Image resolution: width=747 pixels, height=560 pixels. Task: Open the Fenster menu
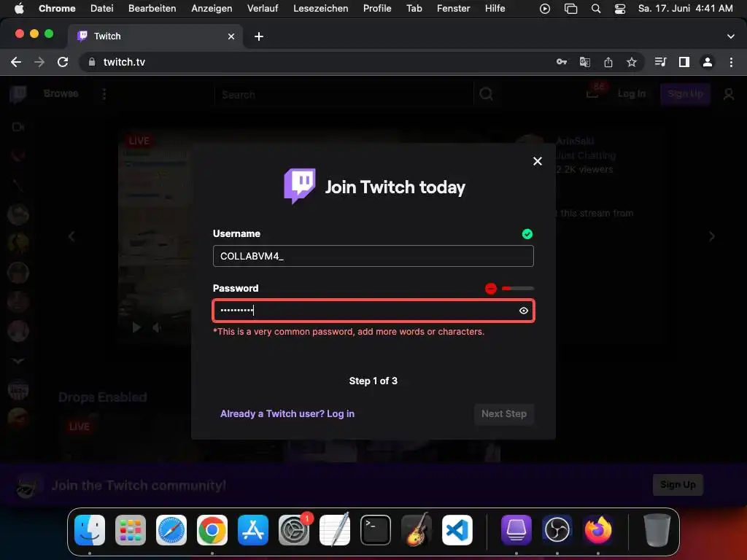(453, 8)
